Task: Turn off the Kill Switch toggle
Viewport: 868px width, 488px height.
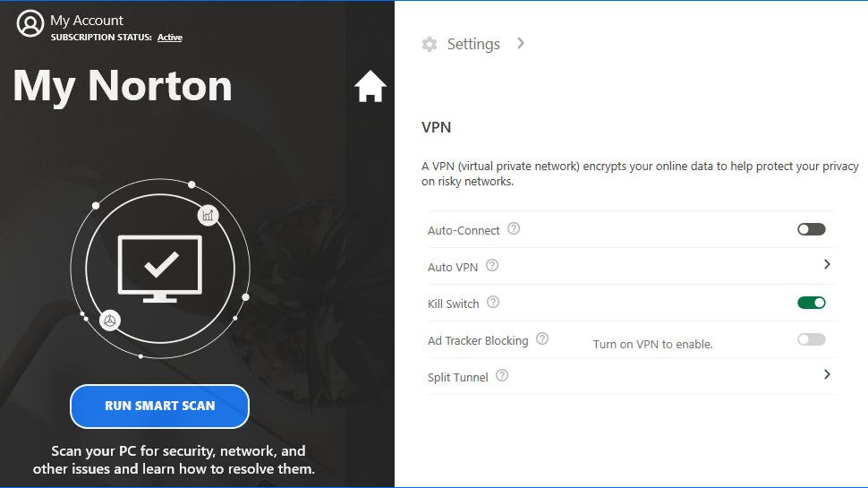Action: [x=811, y=303]
